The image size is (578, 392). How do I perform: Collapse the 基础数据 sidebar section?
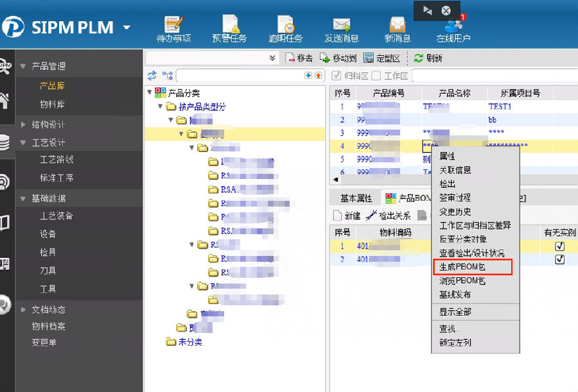pyautogui.click(x=23, y=199)
